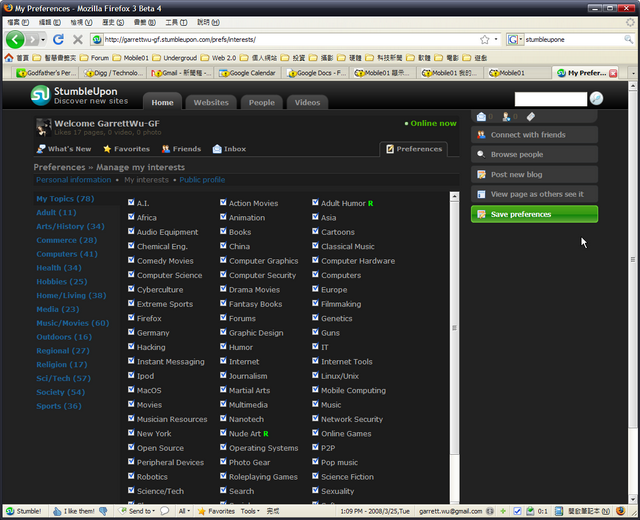
Task: Open the history dropdown next to forward button
Action: click(43, 40)
